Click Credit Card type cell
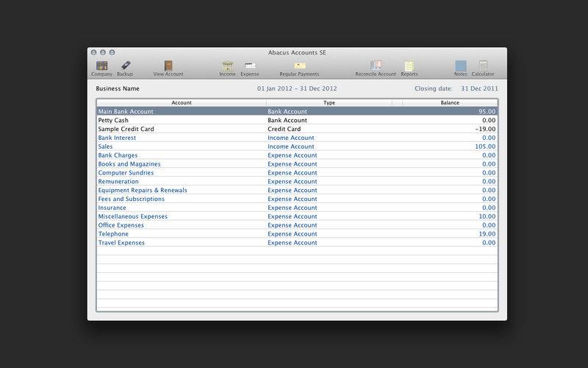The width and height of the screenshot is (588, 368). pyautogui.click(x=284, y=129)
